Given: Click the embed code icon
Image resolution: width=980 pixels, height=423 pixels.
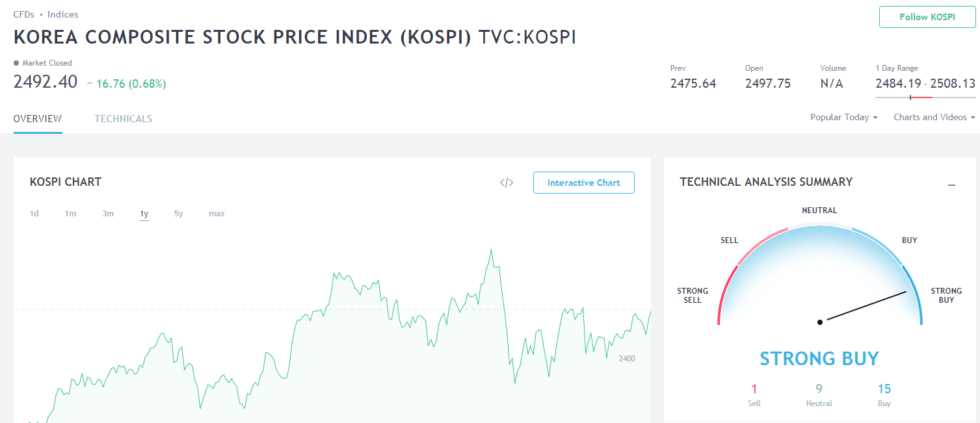Looking at the screenshot, I should (x=507, y=183).
